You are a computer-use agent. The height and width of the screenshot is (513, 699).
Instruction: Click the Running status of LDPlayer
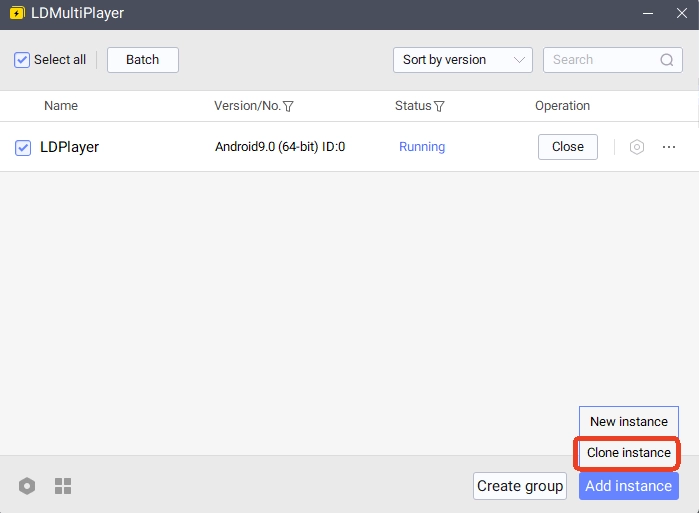tap(422, 147)
